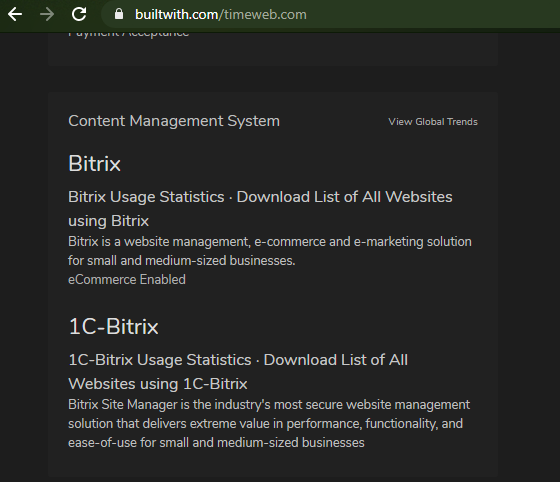Screen dimensions: 560x482
Task: Open 1C-Bitrix Usage Statistics link
Action: pos(160,360)
